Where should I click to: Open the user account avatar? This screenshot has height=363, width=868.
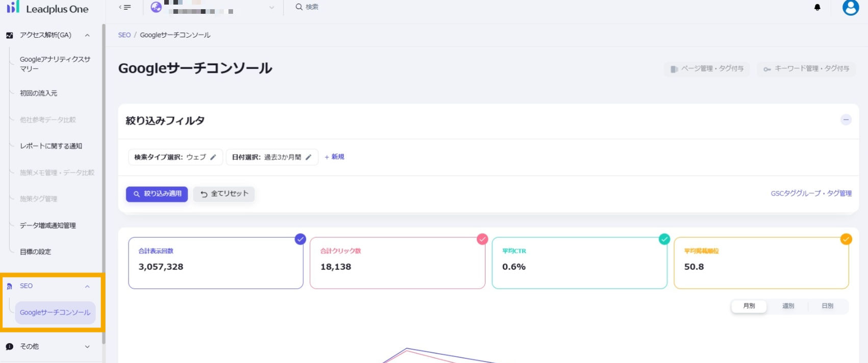tap(850, 8)
